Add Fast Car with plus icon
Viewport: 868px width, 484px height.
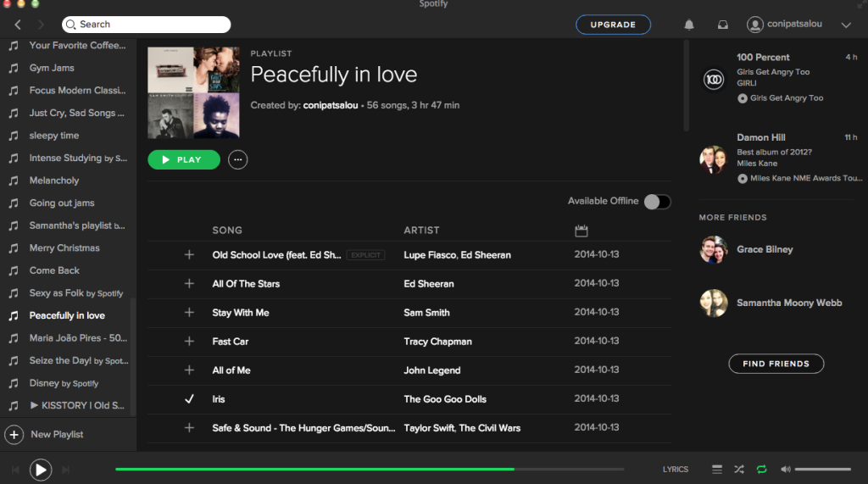click(189, 341)
